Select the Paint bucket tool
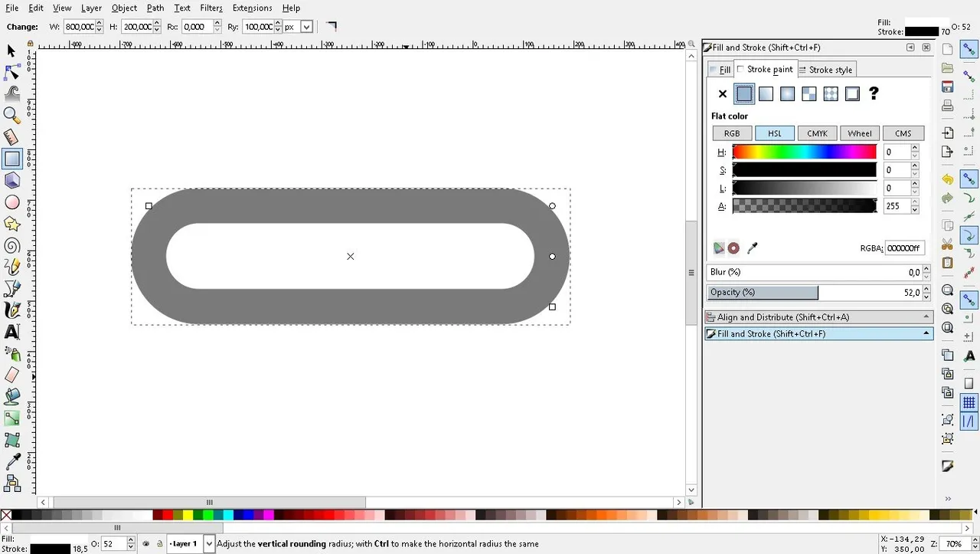Image resolution: width=980 pixels, height=554 pixels. tap(11, 397)
